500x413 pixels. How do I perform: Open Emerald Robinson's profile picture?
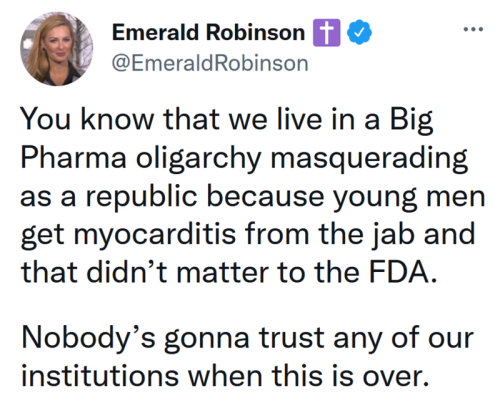click(56, 49)
